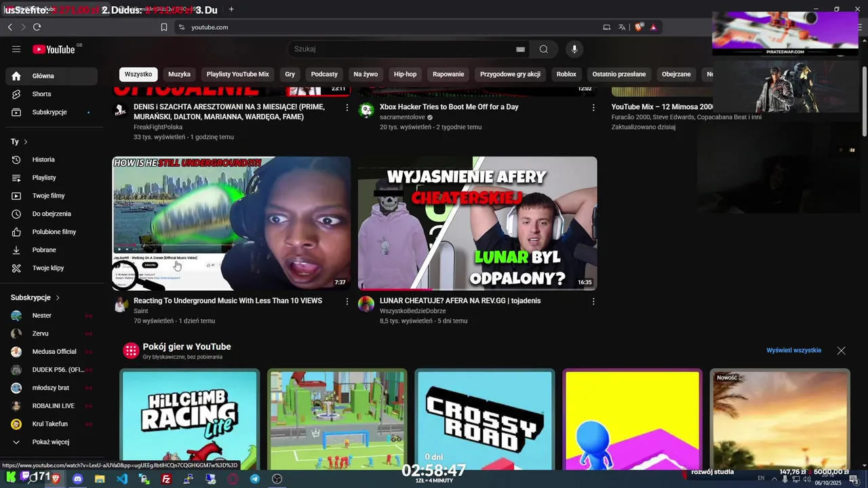The height and width of the screenshot is (488, 868).
Task: Open options menu for DENIS i SZACHTA video
Action: (x=347, y=108)
